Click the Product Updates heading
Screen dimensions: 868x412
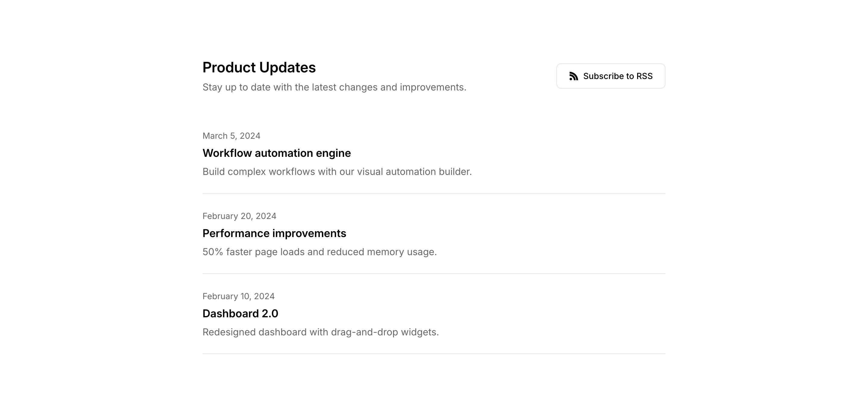pos(259,68)
